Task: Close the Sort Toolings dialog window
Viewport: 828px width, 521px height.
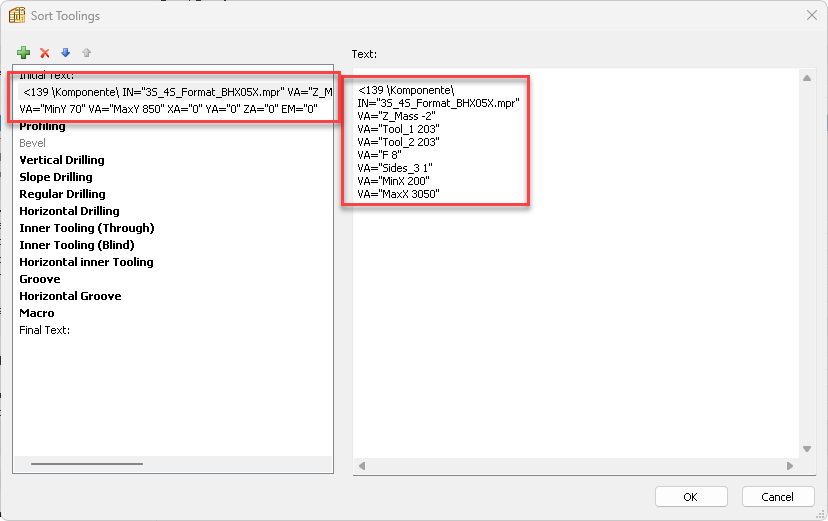Action: pyautogui.click(x=809, y=16)
